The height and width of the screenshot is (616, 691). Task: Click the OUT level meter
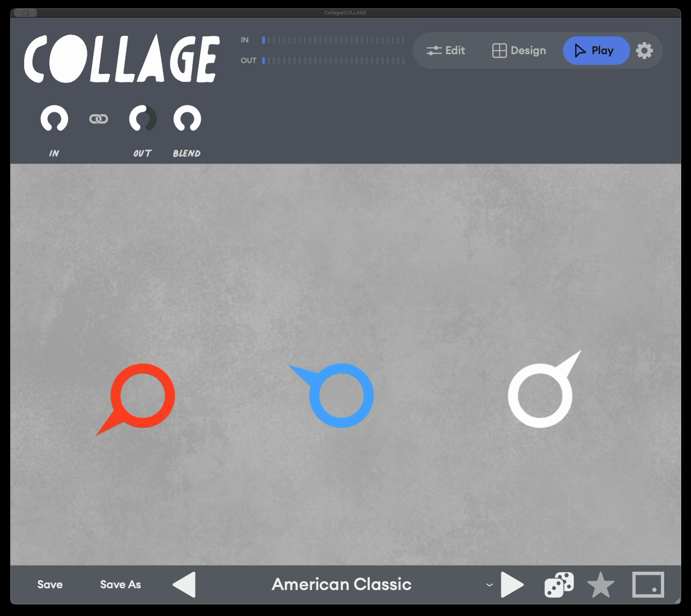(333, 60)
